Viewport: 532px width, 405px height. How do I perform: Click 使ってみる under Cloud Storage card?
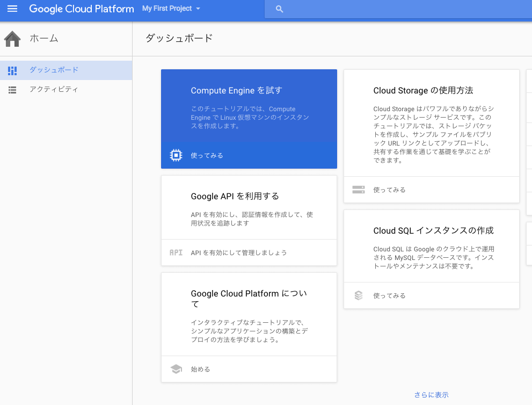coord(389,190)
